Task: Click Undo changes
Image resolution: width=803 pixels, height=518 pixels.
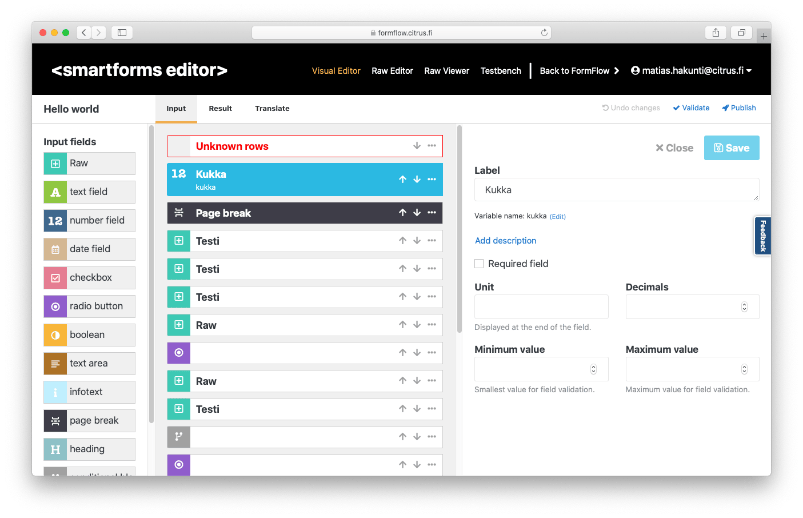Action: coord(631,108)
